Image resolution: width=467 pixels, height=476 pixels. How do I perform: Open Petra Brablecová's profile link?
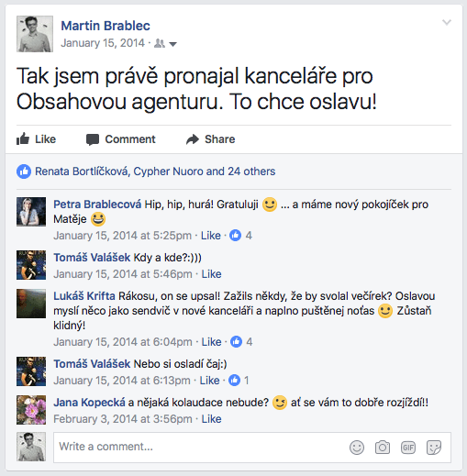[x=97, y=205]
